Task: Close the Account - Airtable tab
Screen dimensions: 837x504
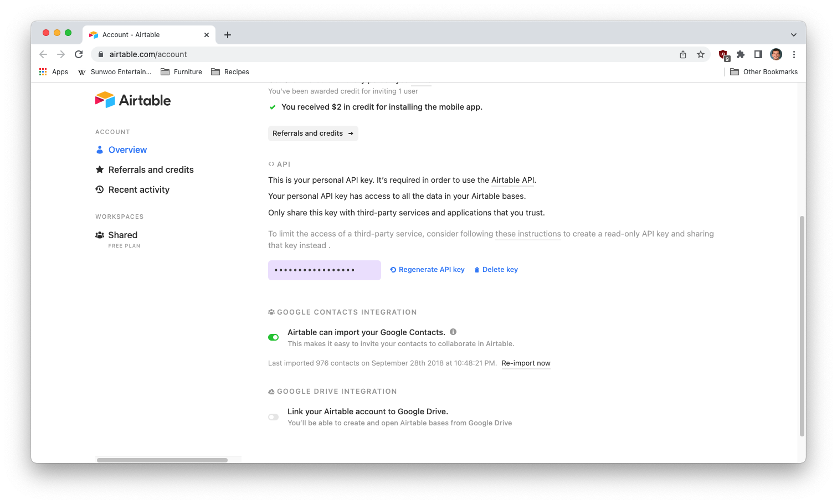Action: click(x=207, y=35)
